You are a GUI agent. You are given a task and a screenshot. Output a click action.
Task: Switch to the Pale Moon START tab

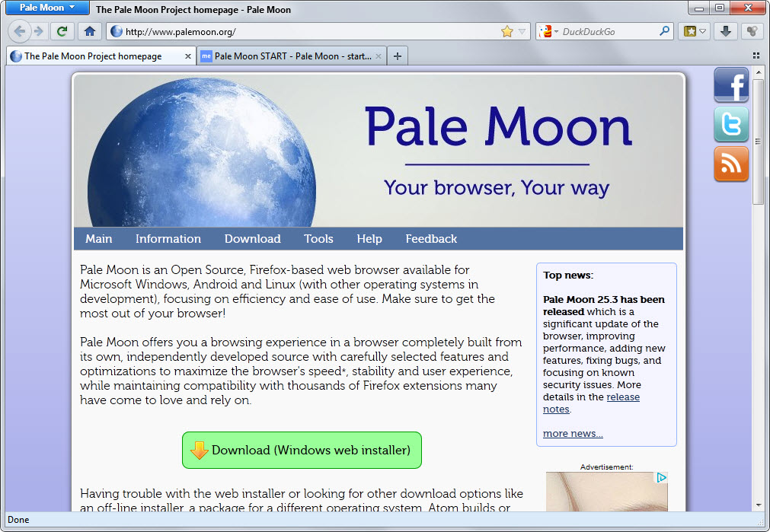pos(292,56)
